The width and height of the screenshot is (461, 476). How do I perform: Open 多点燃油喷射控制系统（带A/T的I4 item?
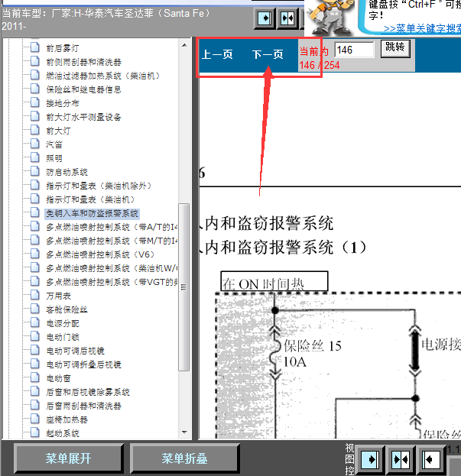(112, 227)
